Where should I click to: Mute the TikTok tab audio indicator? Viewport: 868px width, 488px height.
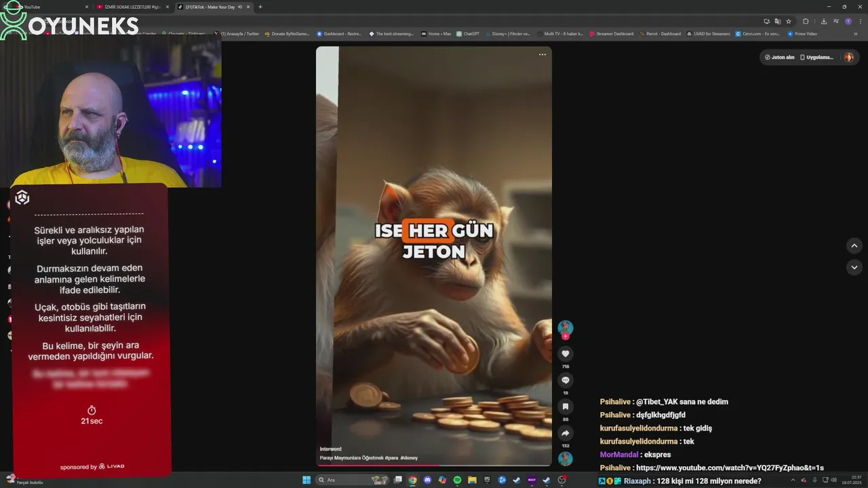[x=240, y=7]
